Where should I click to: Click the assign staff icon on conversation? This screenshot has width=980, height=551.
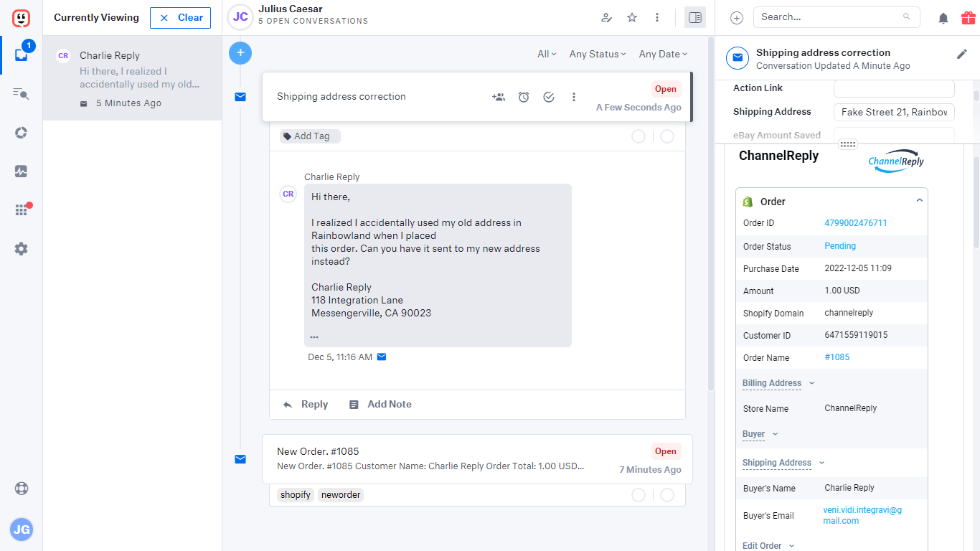(x=499, y=97)
